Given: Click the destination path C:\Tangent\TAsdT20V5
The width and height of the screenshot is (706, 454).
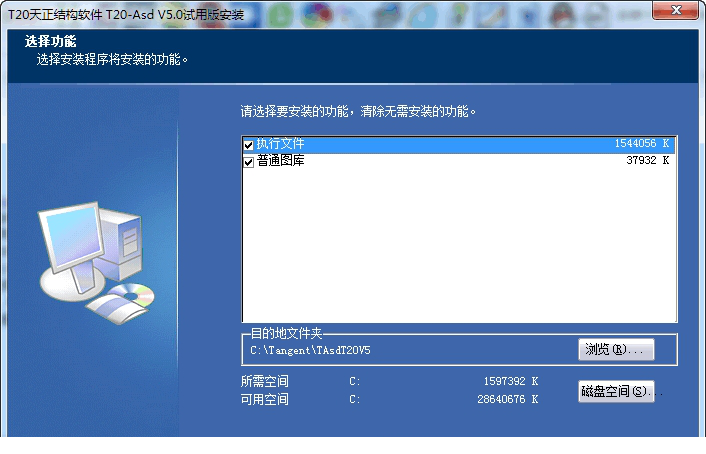Looking at the screenshot, I should [x=310, y=350].
